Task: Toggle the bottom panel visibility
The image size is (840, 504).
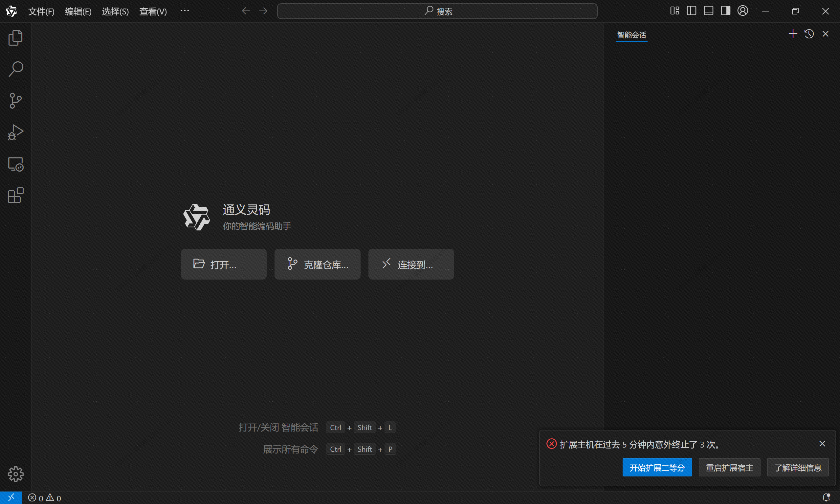Action: 709,11
